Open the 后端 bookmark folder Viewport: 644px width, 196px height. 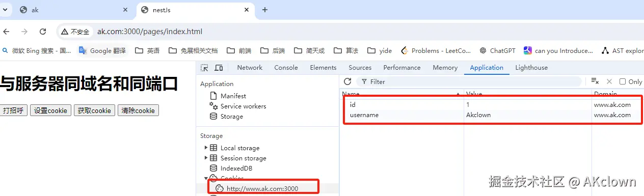(x=273, y=50)
